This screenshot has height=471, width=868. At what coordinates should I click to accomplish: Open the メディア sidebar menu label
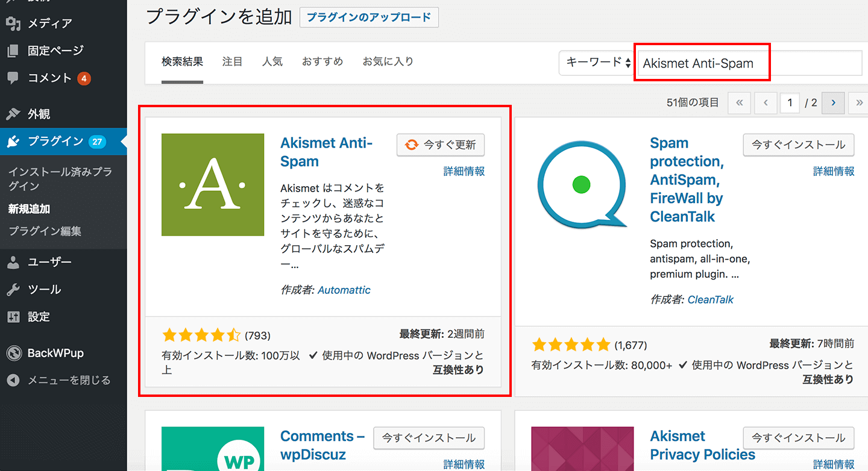[50, 23]
